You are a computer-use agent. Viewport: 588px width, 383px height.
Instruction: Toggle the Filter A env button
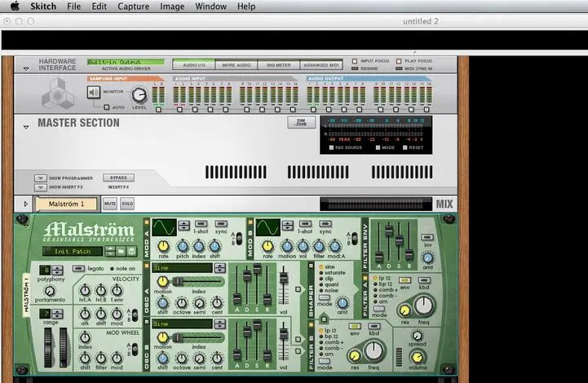(x=405, y=280)
